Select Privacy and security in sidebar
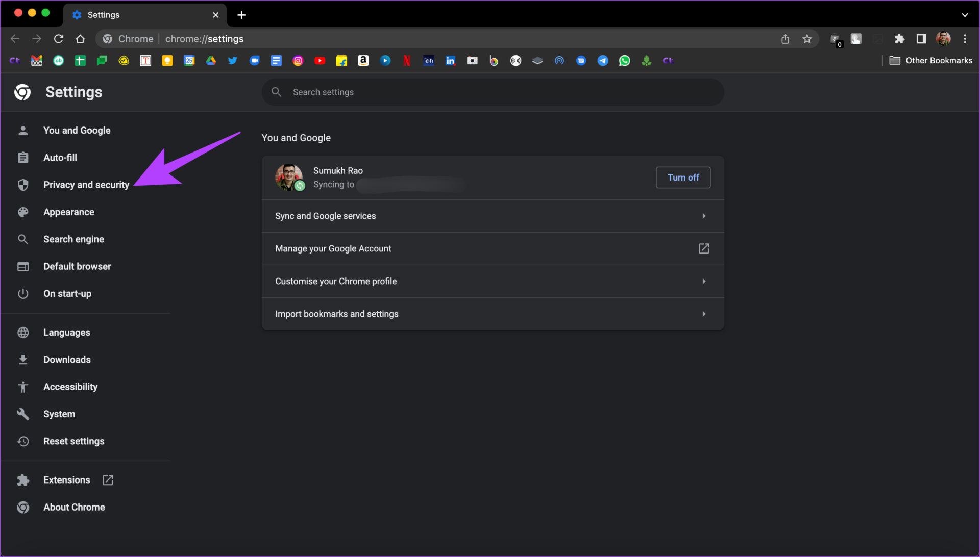The height and width of the screenshot is (557, 980). tap(86, 185)
